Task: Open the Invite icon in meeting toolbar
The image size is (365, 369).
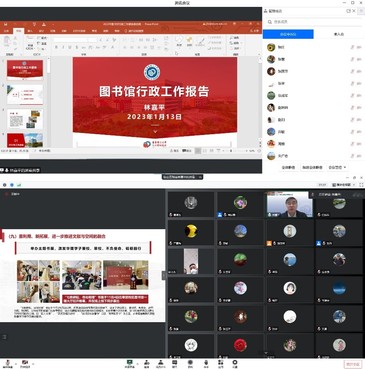Action: [146, 363]
